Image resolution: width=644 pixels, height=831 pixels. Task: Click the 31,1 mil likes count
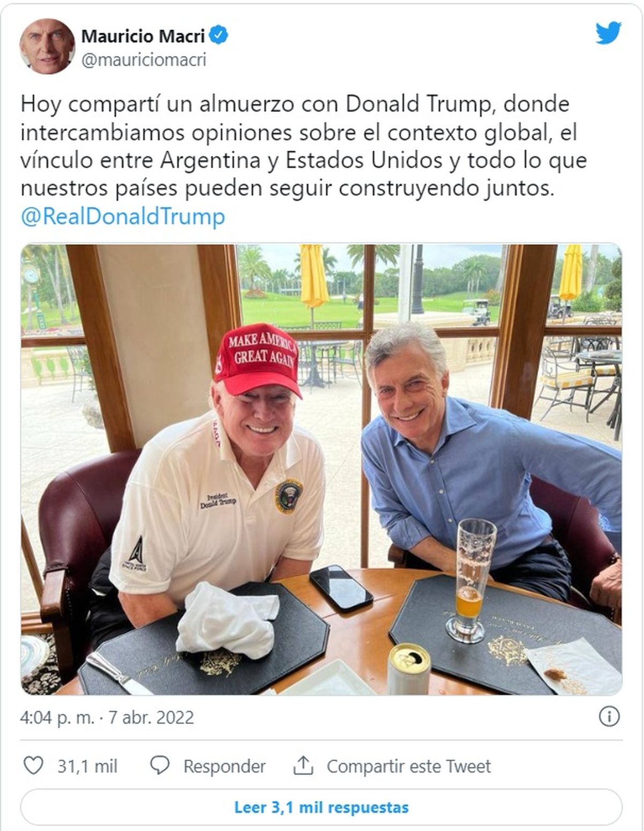click(x=87, y=766)
